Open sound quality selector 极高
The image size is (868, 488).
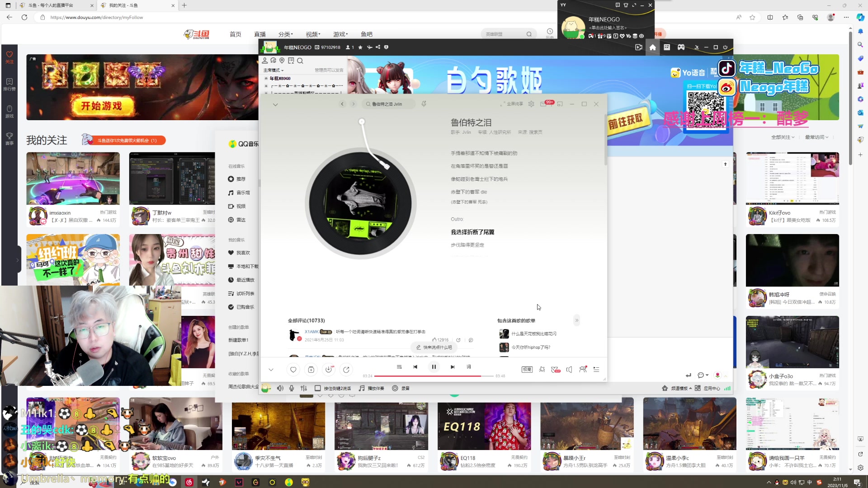tap(527, 370)
